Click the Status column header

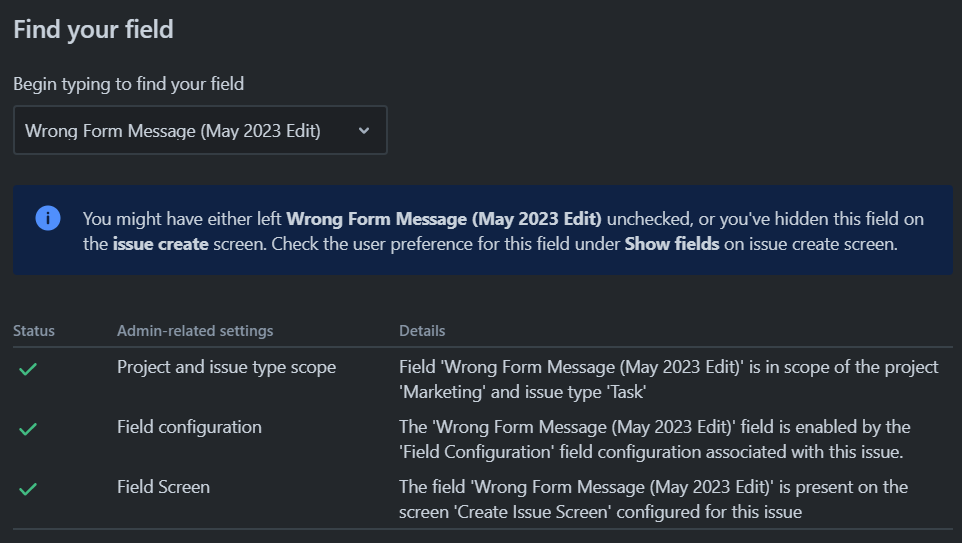click(x=34, y=331)
